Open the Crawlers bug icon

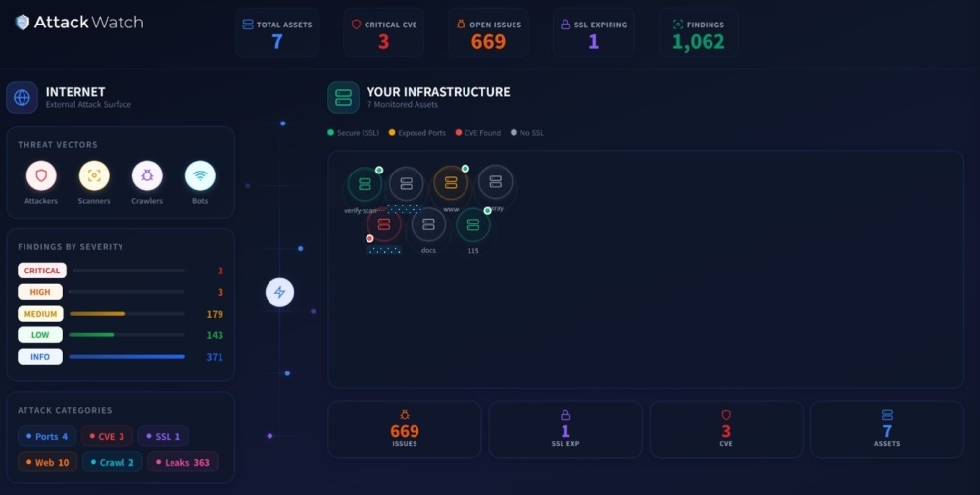147,176
